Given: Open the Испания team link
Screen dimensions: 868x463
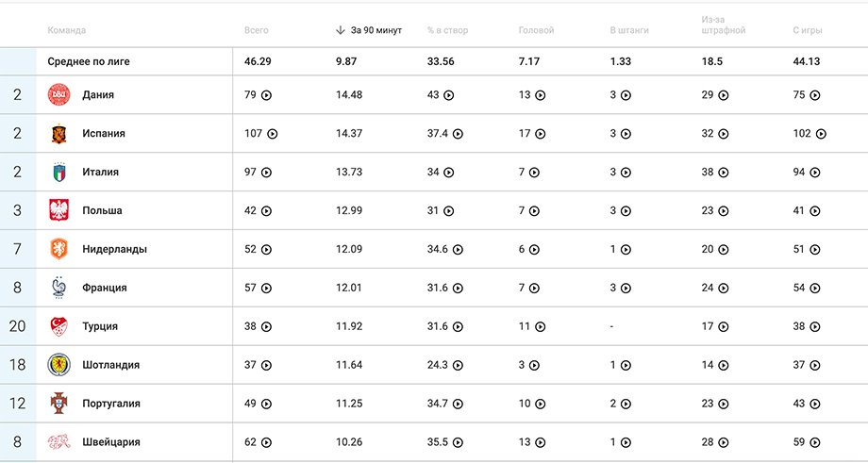Looking at the screenshot, I should click(104, 133).
